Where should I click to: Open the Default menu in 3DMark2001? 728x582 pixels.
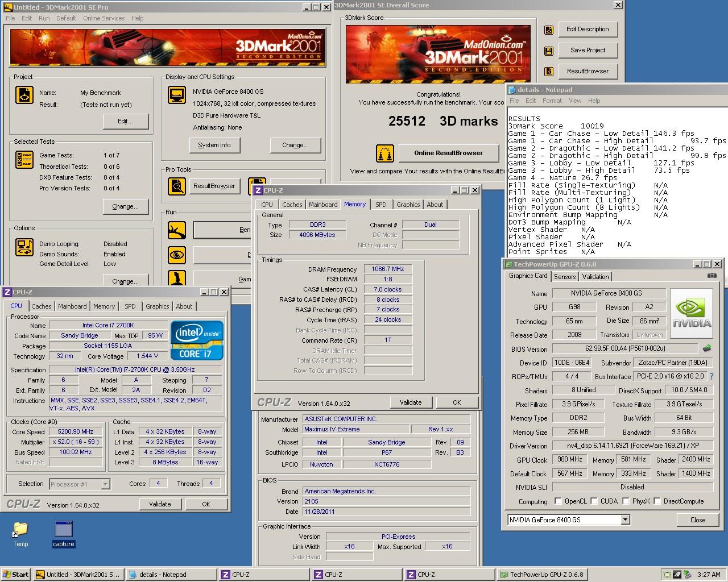(x=66, y=18)
